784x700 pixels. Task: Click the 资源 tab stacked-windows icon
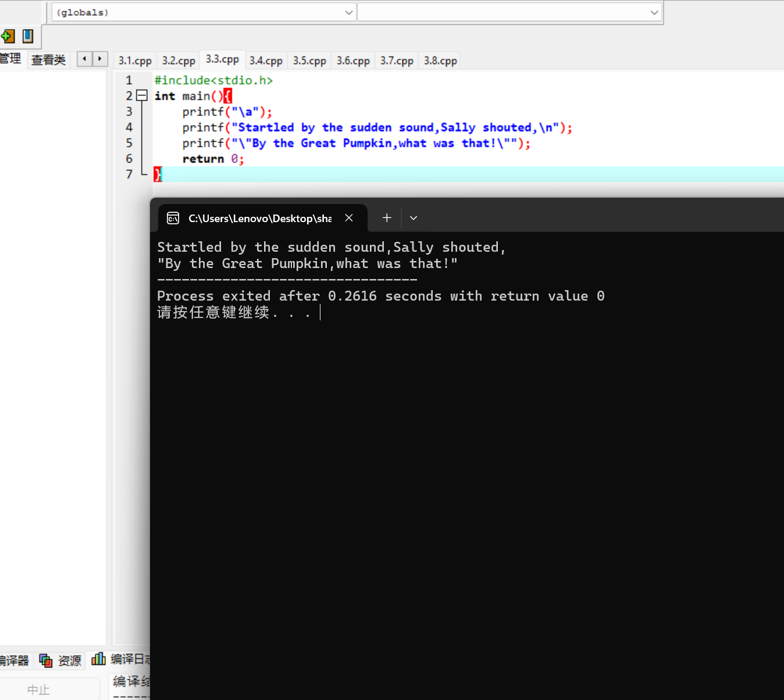[45, 660]
